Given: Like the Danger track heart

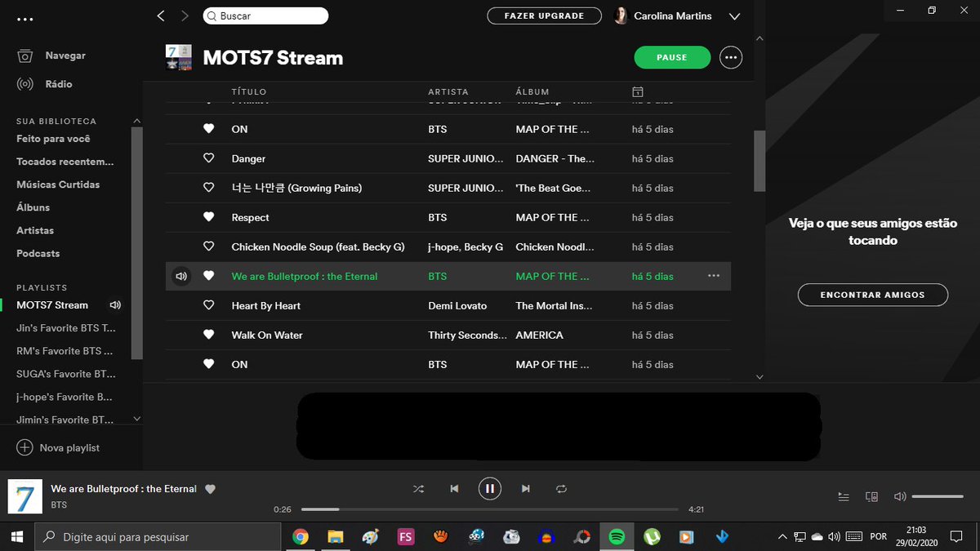Looking at the screenshot, I should 208,158.
